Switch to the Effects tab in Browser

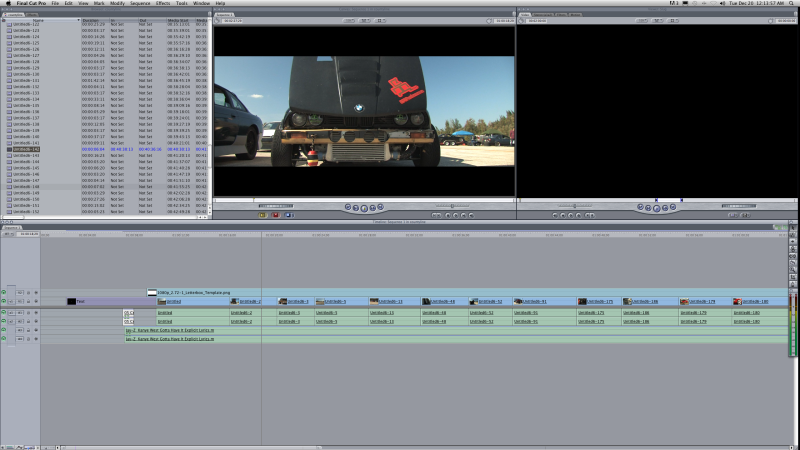coord(32,15)
